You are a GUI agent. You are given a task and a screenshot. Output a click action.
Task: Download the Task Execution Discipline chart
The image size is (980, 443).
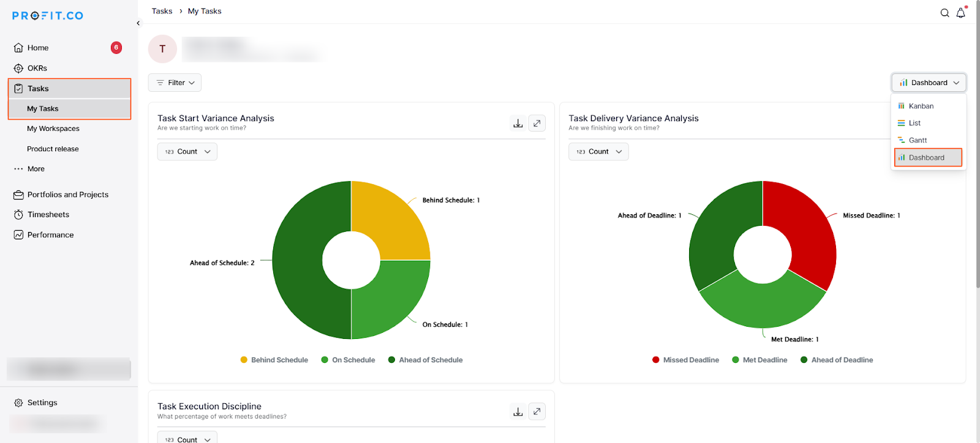tap(518, 412)
